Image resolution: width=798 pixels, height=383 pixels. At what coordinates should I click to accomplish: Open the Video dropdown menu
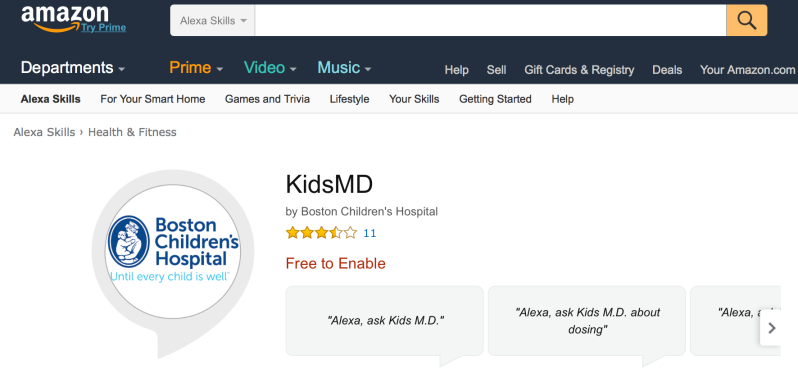tap(270, 68)
